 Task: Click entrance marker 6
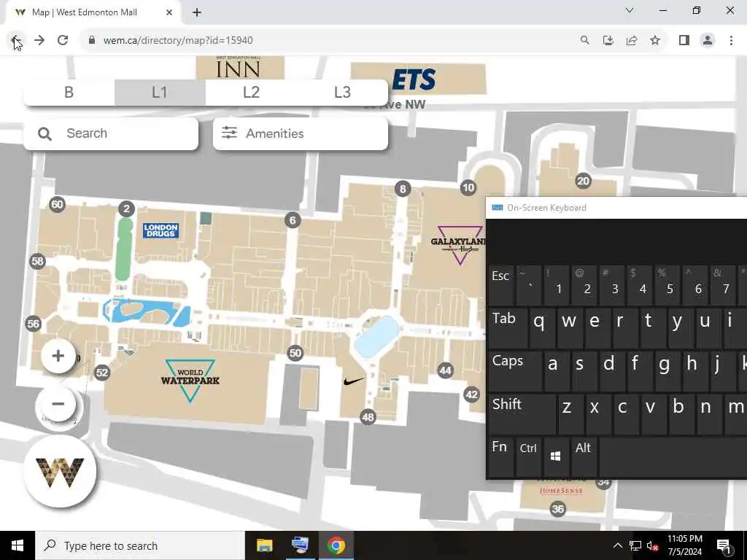pos(293,220)
